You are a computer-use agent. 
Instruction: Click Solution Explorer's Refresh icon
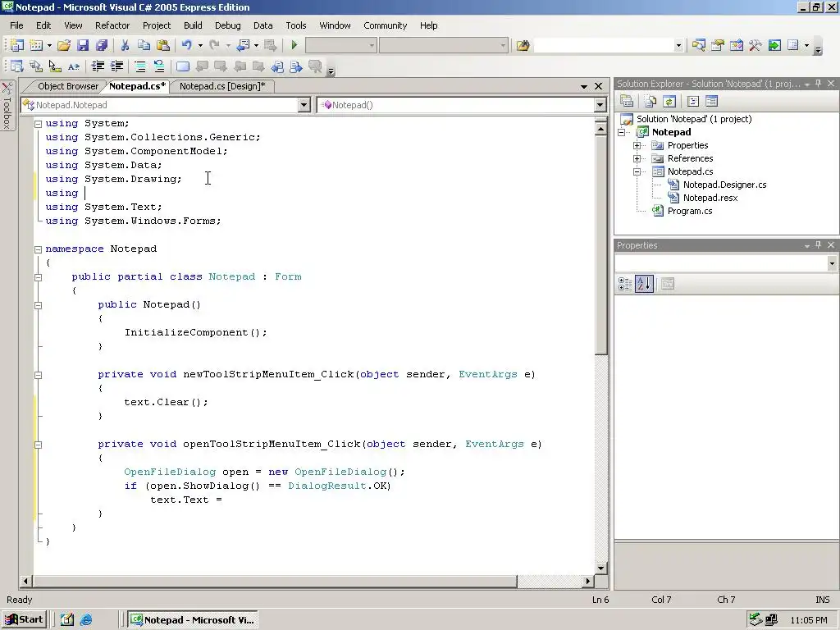(x=669, y=101)
